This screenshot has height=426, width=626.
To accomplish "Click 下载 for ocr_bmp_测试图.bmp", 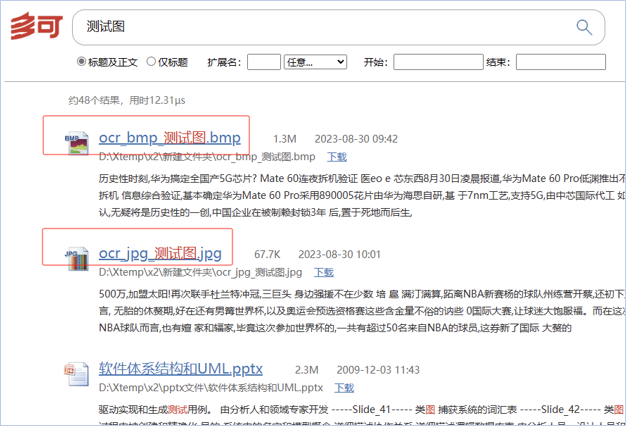I will pos(337,157).
